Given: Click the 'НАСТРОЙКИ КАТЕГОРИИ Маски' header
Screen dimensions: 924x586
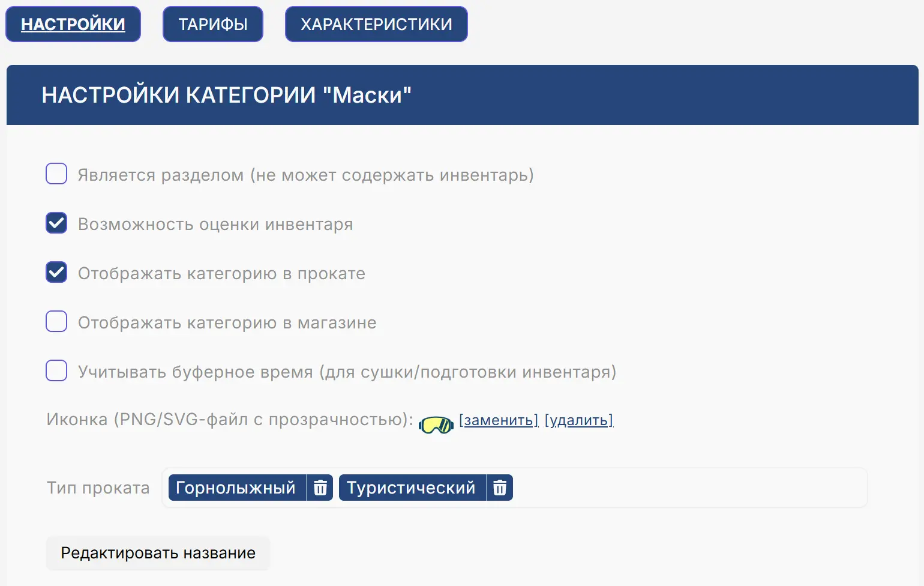Looking at the screenshot, I should point(227,94).
